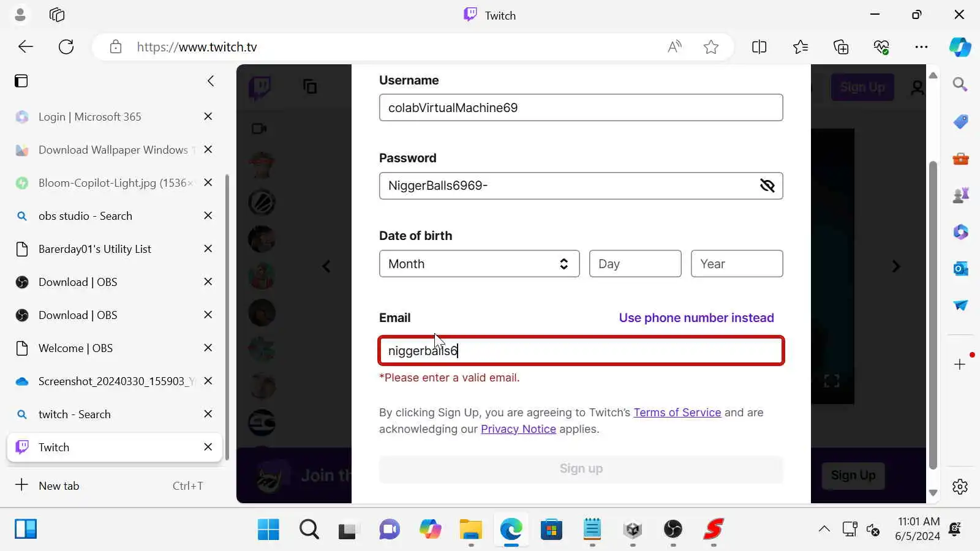The height and width of the screenshot is (551, 980).
Task: Collapse the vertical tabs pane
Action: coord(211,81)
